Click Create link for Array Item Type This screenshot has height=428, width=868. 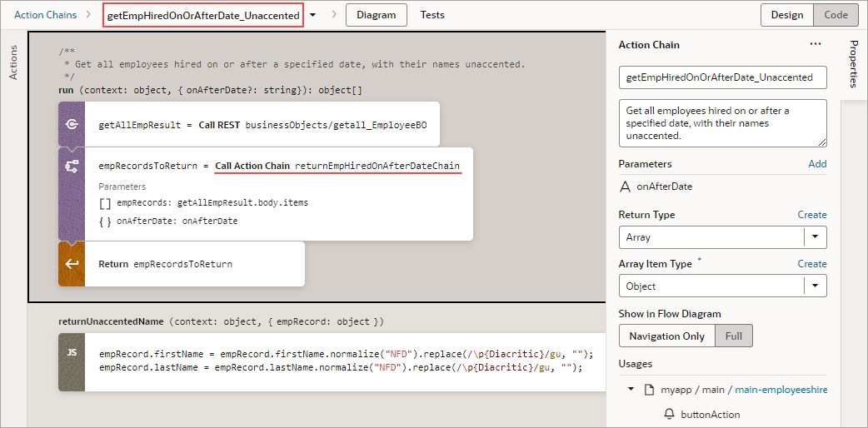[x=812, y=264]
